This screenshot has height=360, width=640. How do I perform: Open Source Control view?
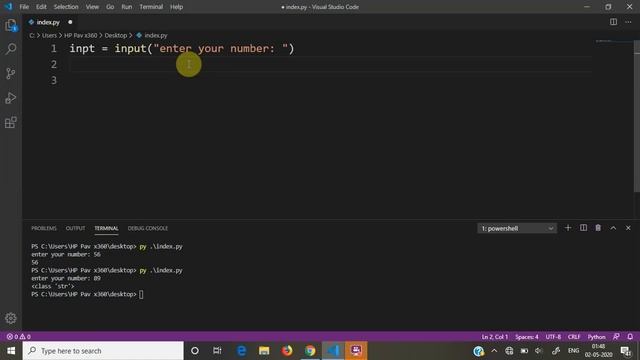(11, 73)
